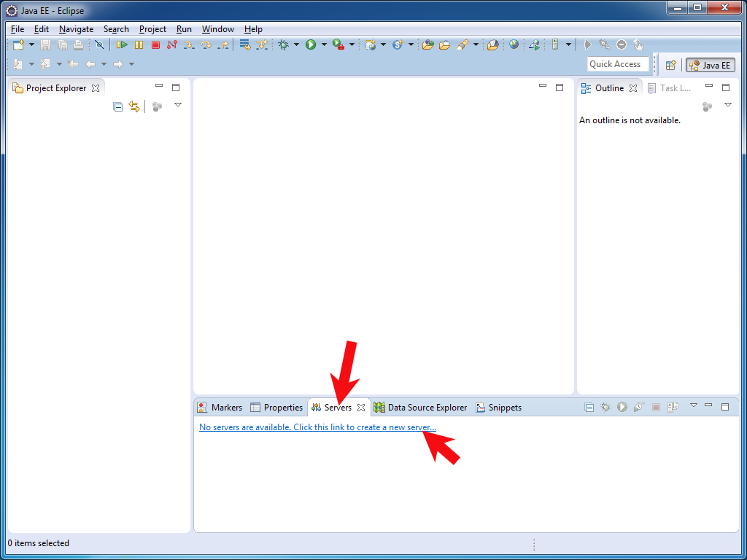Open Outline panel View Menu triangle

(x=727, y=105)
